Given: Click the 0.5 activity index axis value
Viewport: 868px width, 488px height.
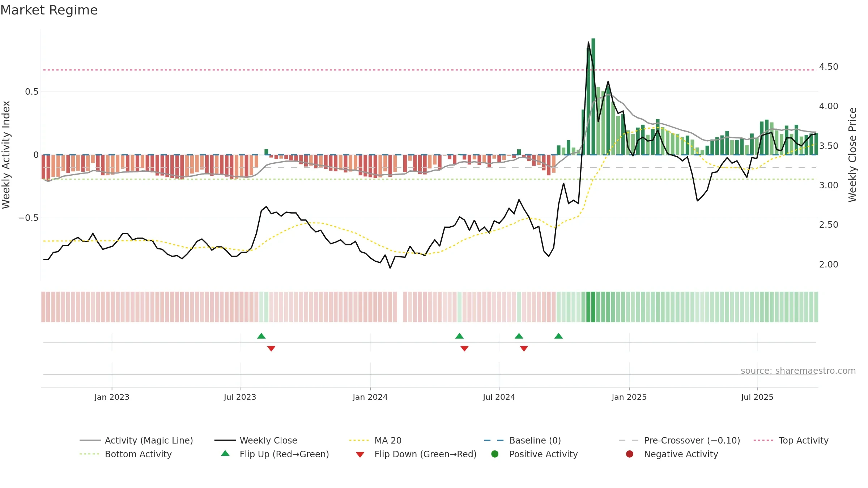Looking at the screenshot, I should (x=31, y=92).
